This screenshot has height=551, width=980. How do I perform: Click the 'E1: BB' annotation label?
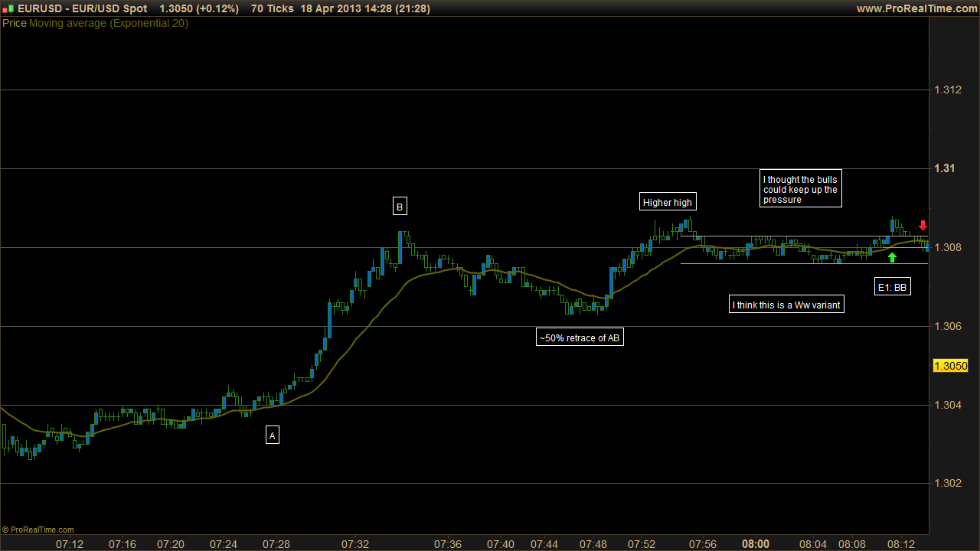click(893, 288)
